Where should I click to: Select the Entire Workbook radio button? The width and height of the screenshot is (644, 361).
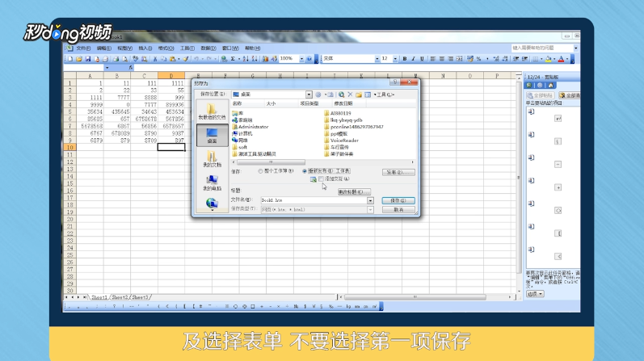click(x=260, y=171)
